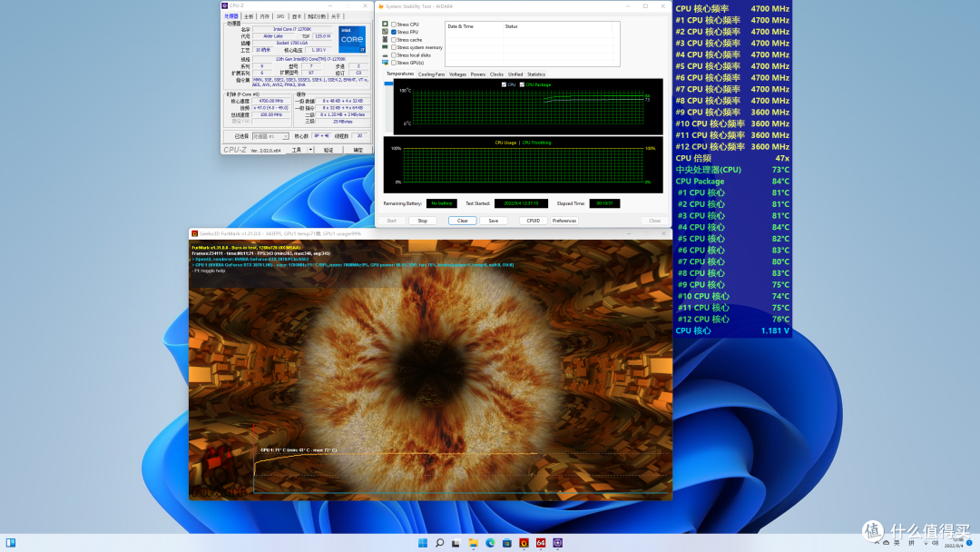Launch Microsoft Edge from the taskbar
980x552 pixels.
490,543
